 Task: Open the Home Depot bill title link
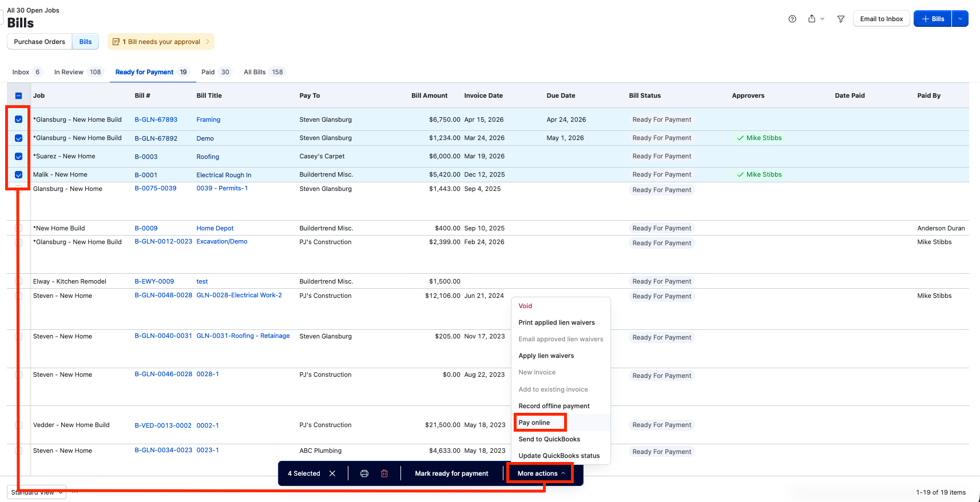(x=215, y=228)
